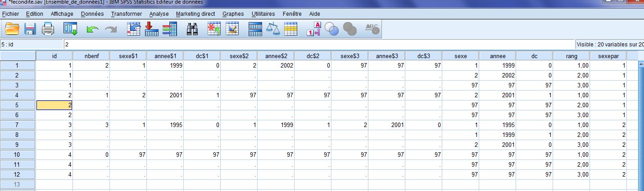Insert variable using the toolbar icon
This screenshot has height=191, width=644.
232,29
